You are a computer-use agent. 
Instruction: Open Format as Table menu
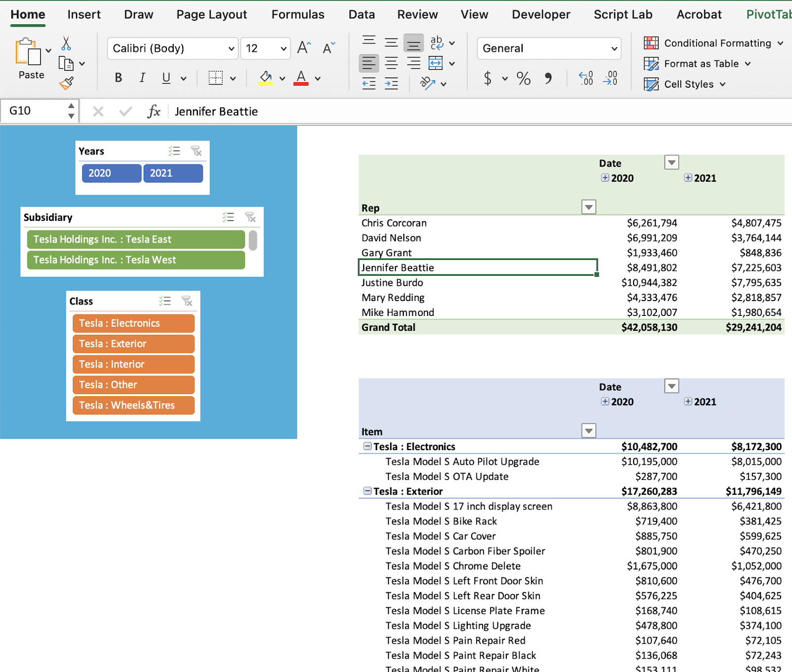pos(697,63)
